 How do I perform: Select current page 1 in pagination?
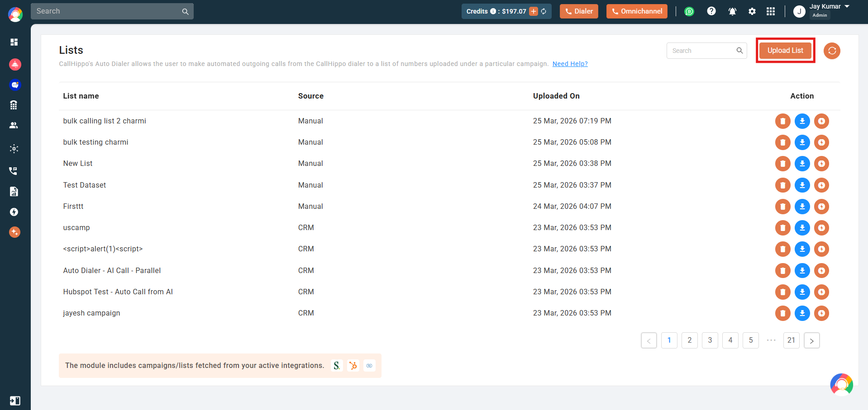point(669,340)
